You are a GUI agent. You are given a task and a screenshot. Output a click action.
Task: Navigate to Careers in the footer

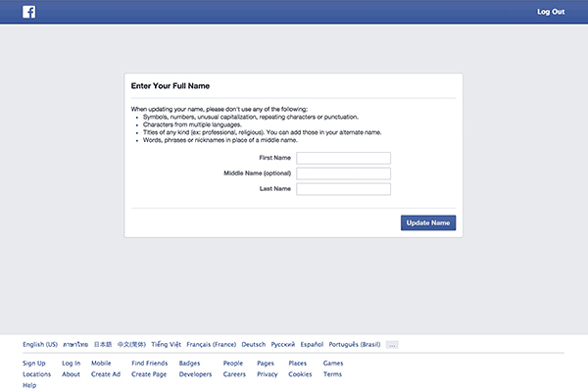click(234, 374)
